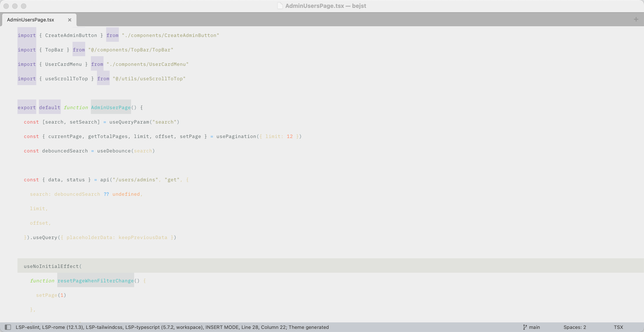Click the resetPageWhenFilterChange function name
This screenshot has height=332, width=644.
click(95, 281)
